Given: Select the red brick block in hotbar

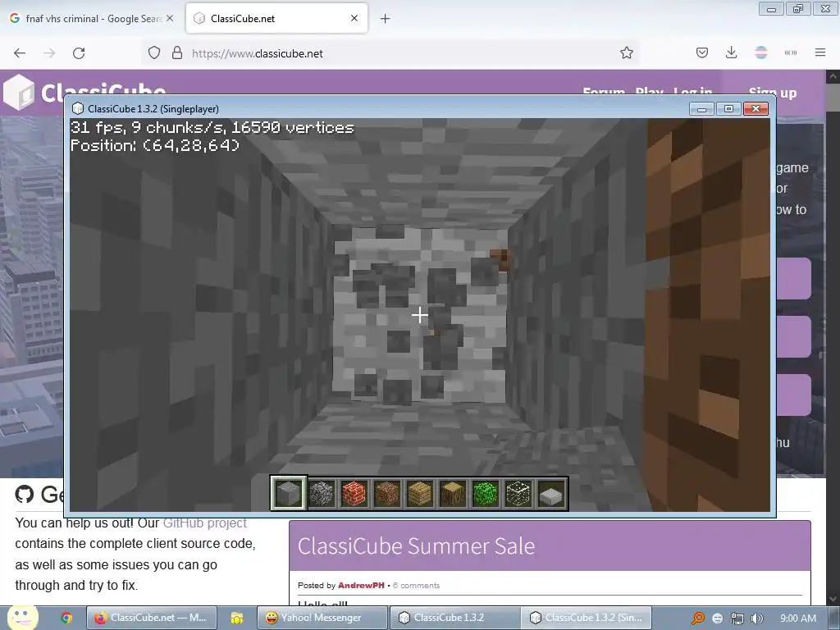Looking at the screenshot, I should (x=354, y=493).
